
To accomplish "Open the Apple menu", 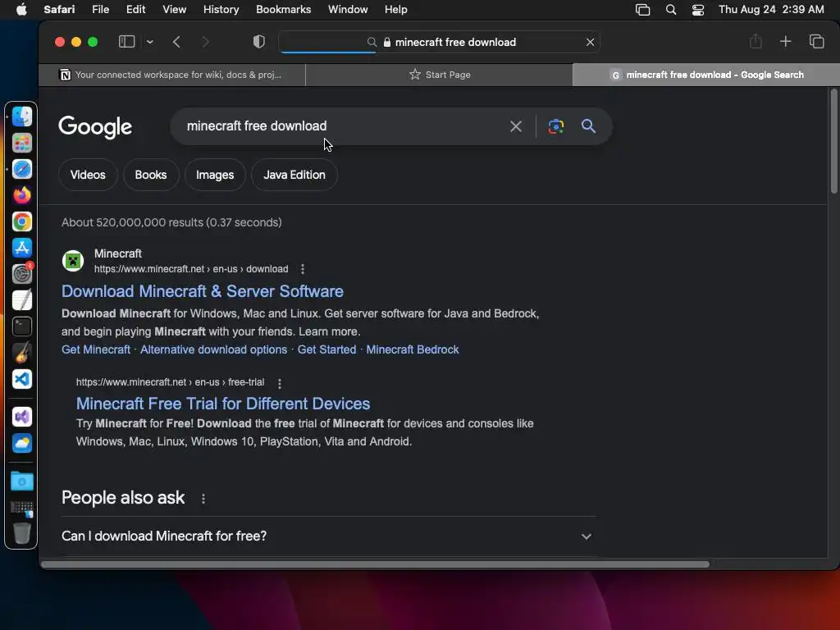I will click(21, 10).
